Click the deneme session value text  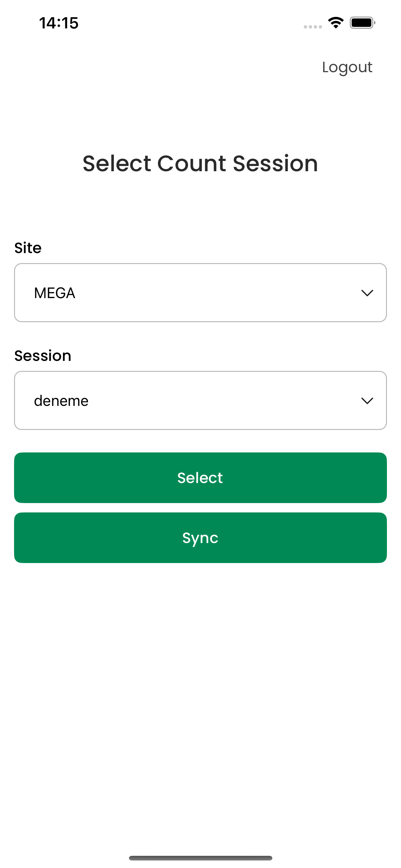pos(61,401)
